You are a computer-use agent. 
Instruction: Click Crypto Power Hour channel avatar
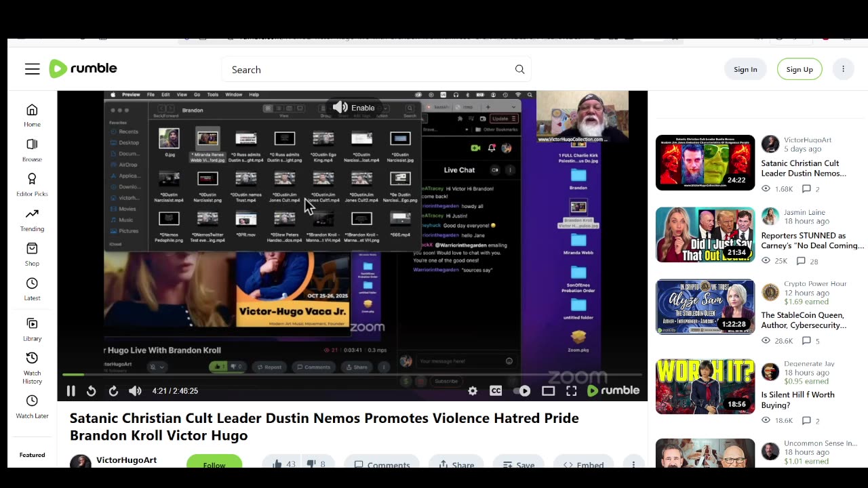pos(770,292)
